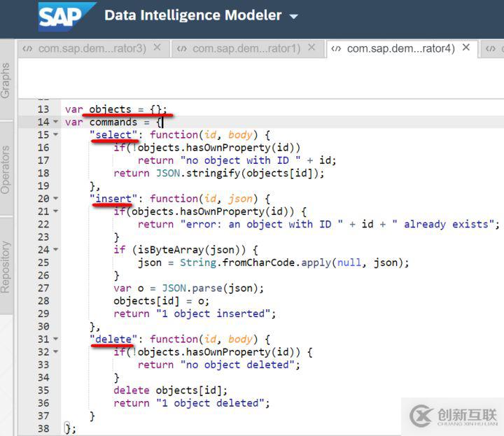Collapse the code fold at line 14

[x=56, y=122]
